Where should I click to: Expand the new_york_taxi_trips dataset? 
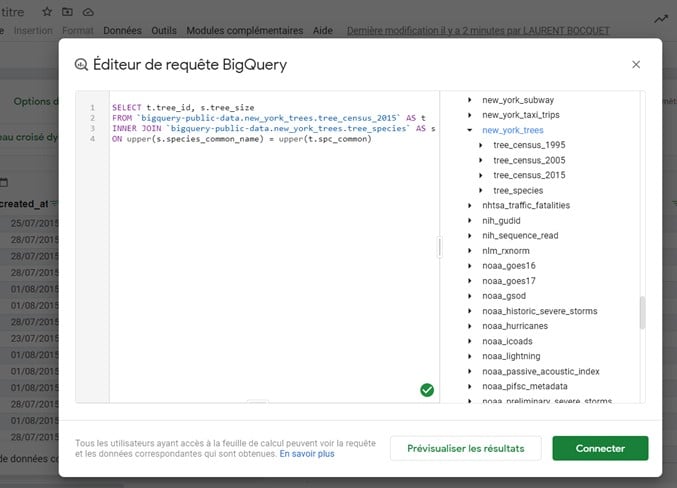tap(470, 115)
